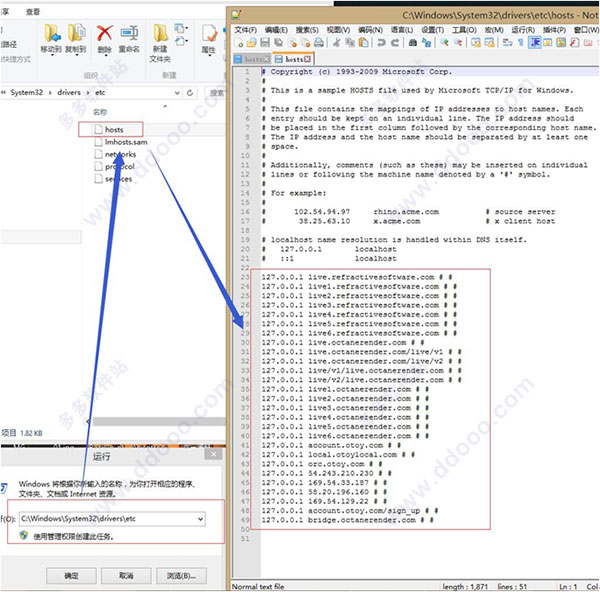This screenshot has height=592, width=600.
Task: Open the Easy access dropdown in ribbon
Action: coord(181,41)
